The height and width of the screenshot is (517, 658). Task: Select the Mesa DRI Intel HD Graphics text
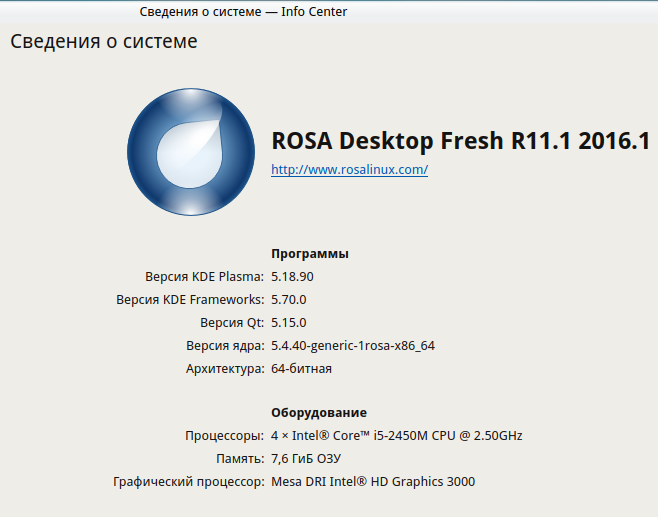(373, 482)
